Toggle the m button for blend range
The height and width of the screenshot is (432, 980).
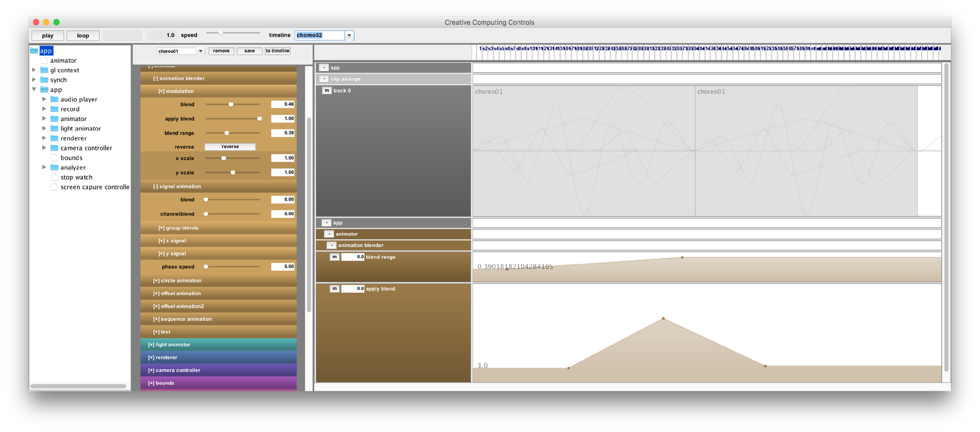(334, 257)
